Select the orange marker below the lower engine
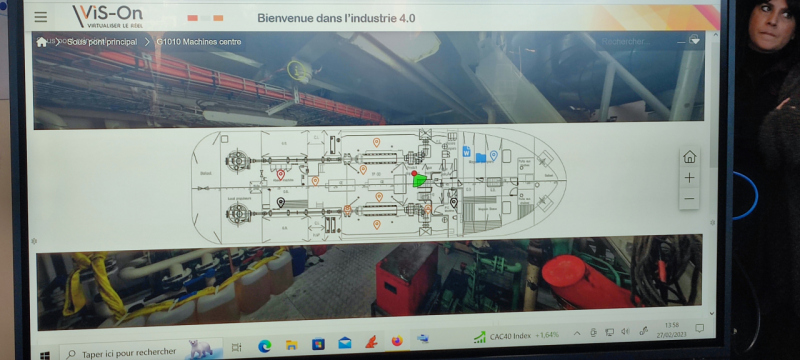Viewport: 800px width, 360px height. (x=377, y=224)
